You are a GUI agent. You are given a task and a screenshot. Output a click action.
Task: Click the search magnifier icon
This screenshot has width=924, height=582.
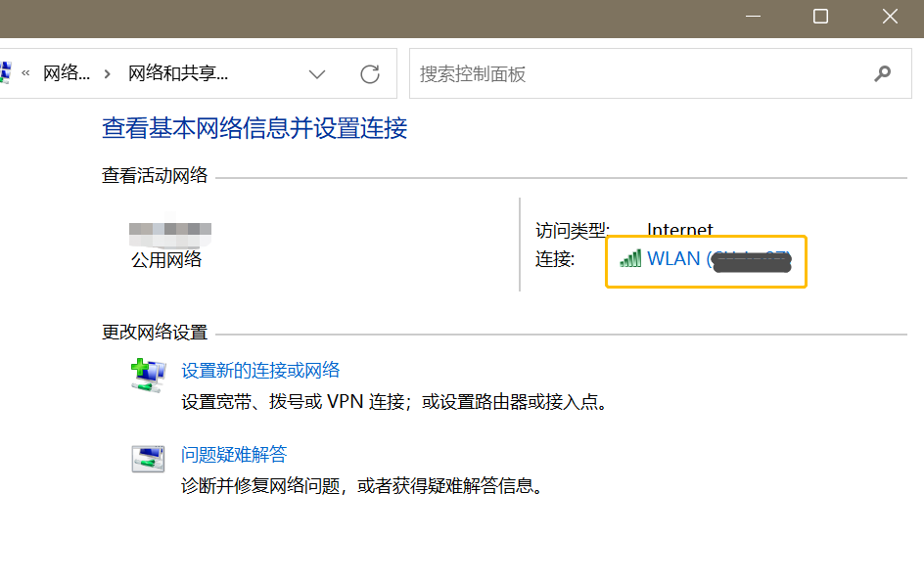(x=882, y=73)
